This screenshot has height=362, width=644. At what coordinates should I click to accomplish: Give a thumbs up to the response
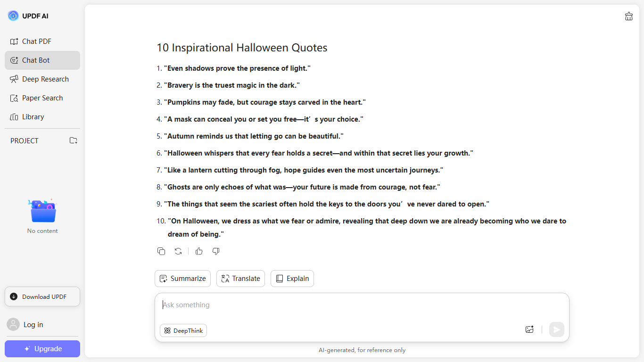pos(199,251)
